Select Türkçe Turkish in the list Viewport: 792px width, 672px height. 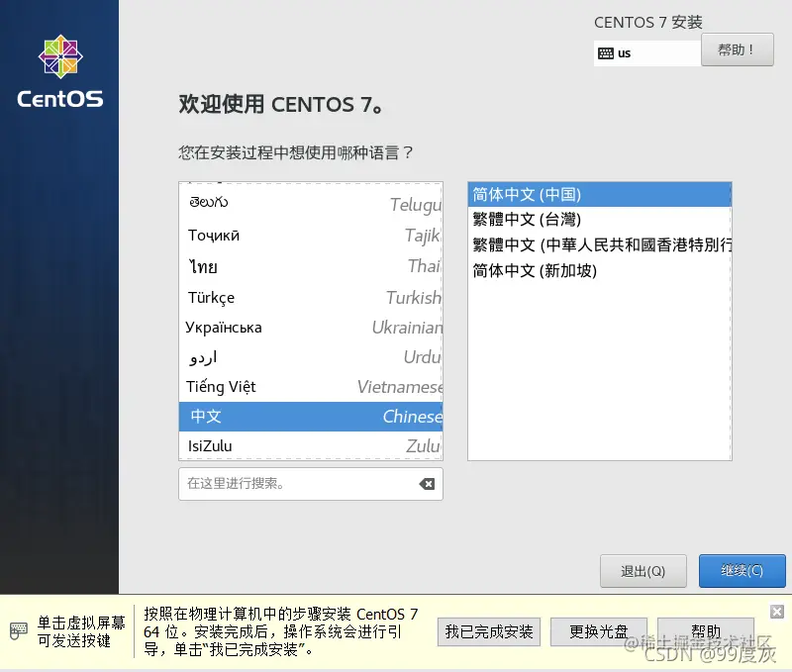click(311, 297)
